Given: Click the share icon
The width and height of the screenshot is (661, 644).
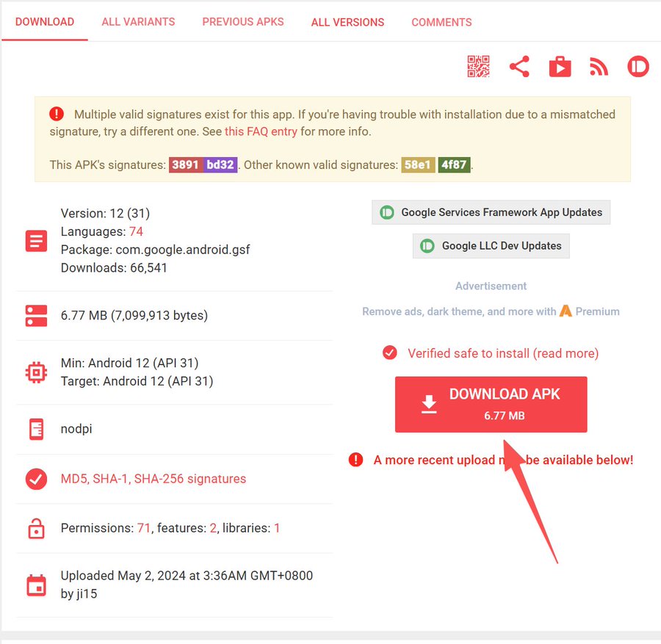Looking at the screenshot, I should pyautogui.click(x=519, y=67).
